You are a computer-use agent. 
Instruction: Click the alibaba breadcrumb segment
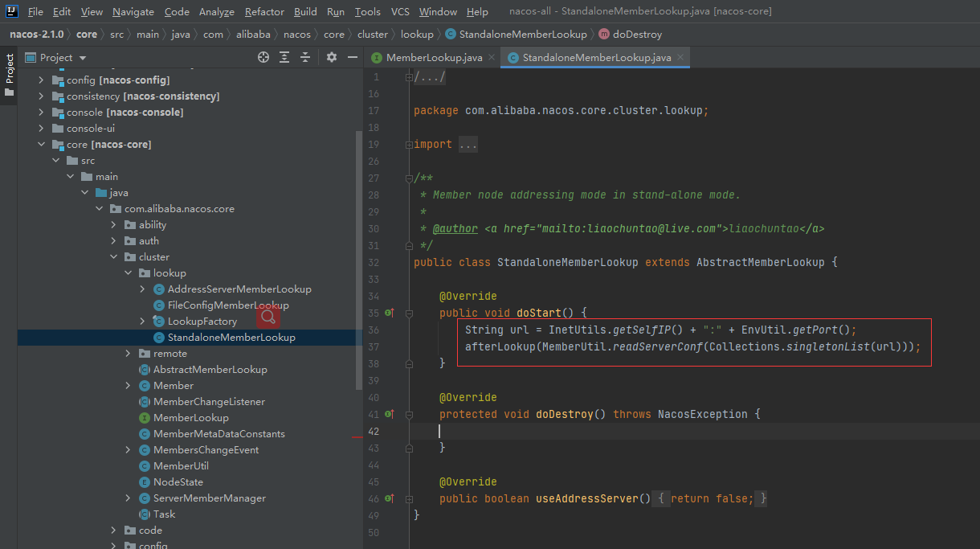point(253,35)
